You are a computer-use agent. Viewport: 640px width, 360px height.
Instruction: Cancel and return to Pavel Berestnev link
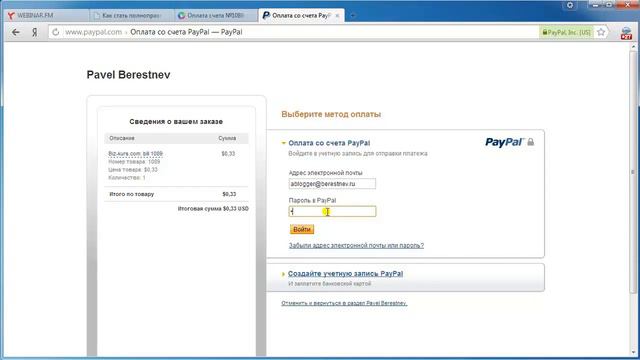[x=344, y=303]
